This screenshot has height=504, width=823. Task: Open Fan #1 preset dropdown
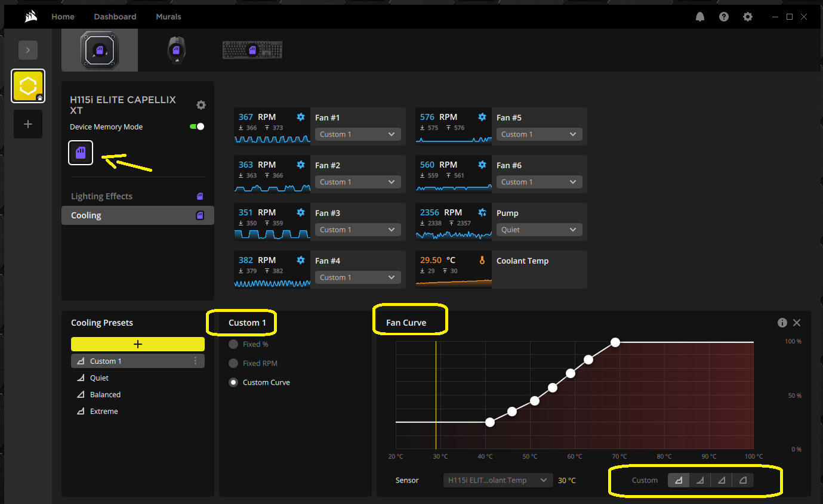pos(357,134)
